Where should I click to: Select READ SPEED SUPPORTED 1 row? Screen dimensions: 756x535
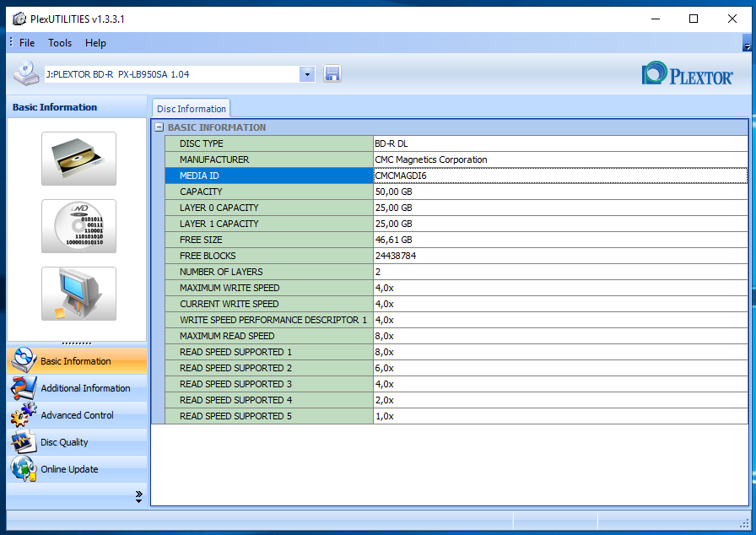[x=456, y=352]
